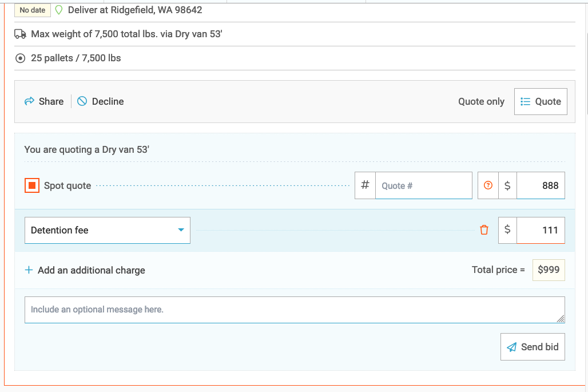Viewport: 588px width, 392px height.
Task: Decline this shipment request
Action: coord(101,101)
